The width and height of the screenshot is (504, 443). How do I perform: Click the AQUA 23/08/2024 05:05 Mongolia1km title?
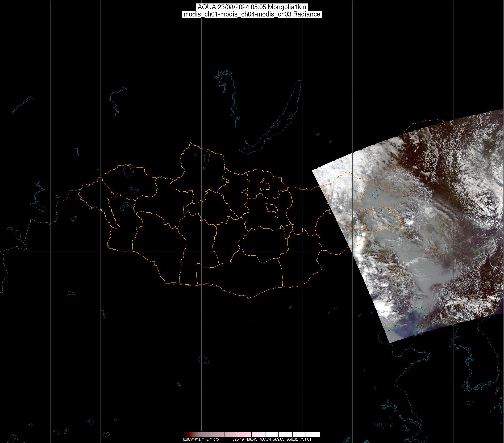pos(252,7)
